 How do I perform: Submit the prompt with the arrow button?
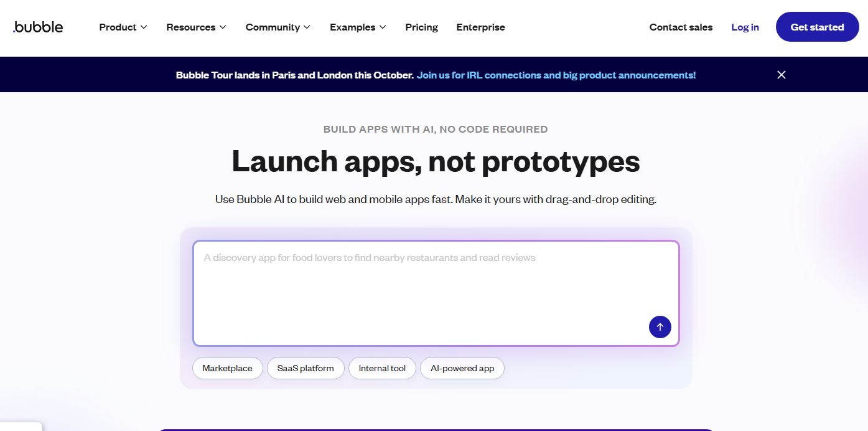(x=660, y=327)
